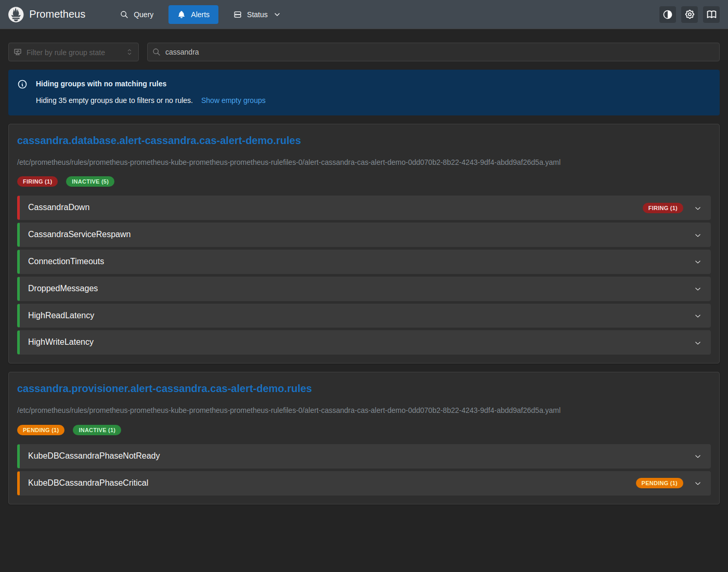Image resolution: width=728 pixels, height=572 pixels.
Task: Click the cassandra search input field
Action: (433, 52)
